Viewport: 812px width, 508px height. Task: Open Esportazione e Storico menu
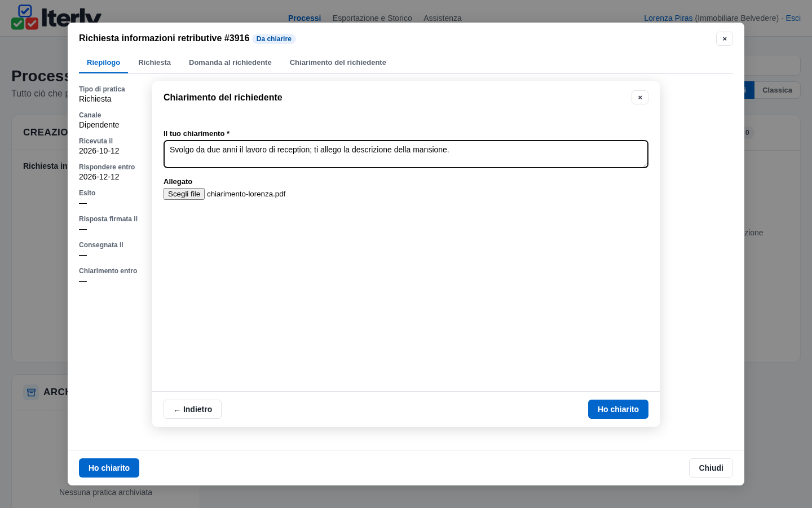pyautogui.click(x=372, y=18)
